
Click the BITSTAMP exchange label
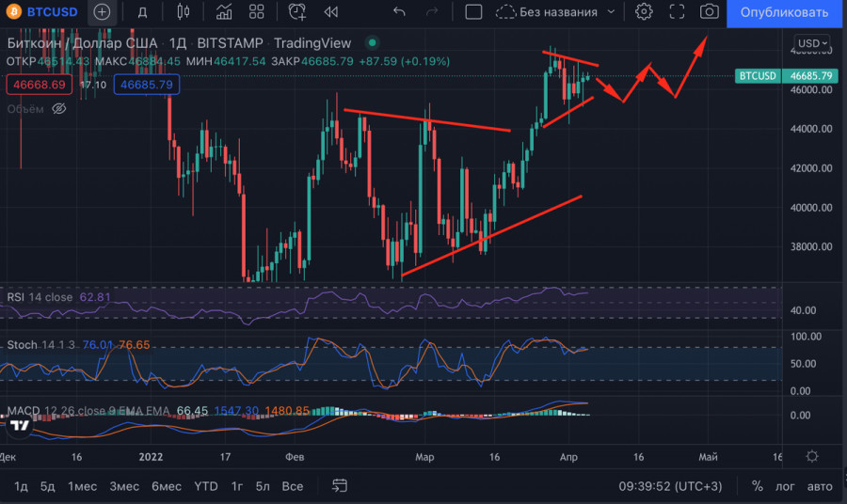(231, 43)
